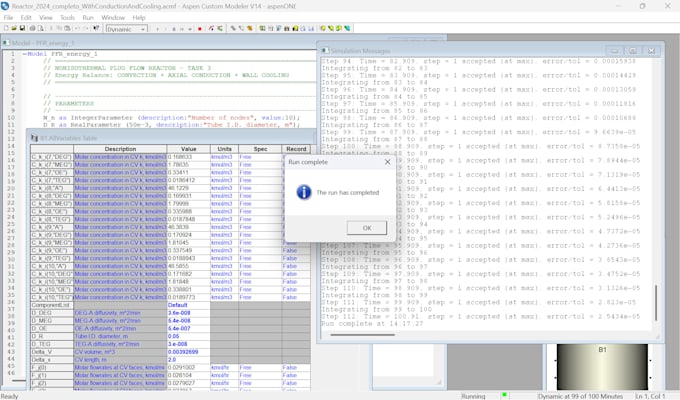Close the Run complete dialog with X

point(387,162)
